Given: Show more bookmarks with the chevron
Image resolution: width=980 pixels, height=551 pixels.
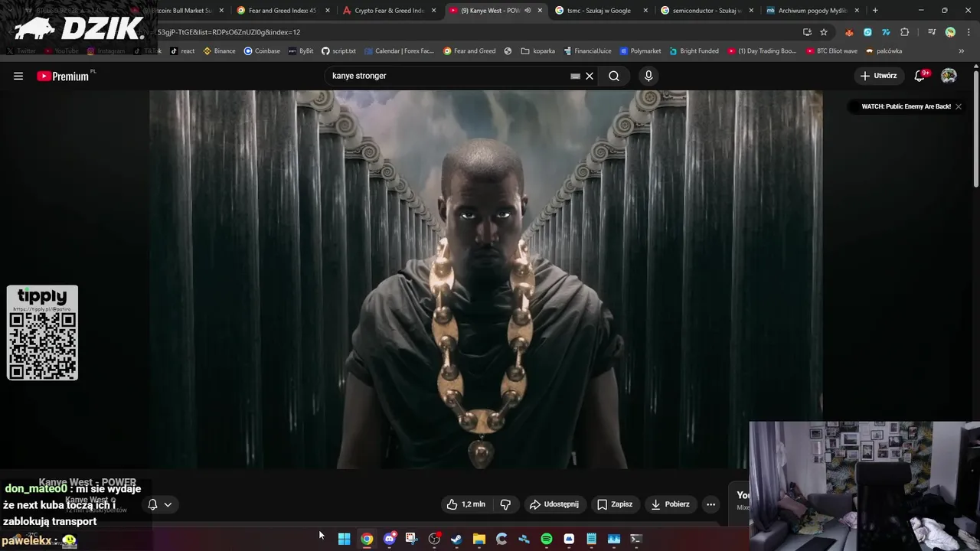Looking at the screenshot, I should point(962,51).
